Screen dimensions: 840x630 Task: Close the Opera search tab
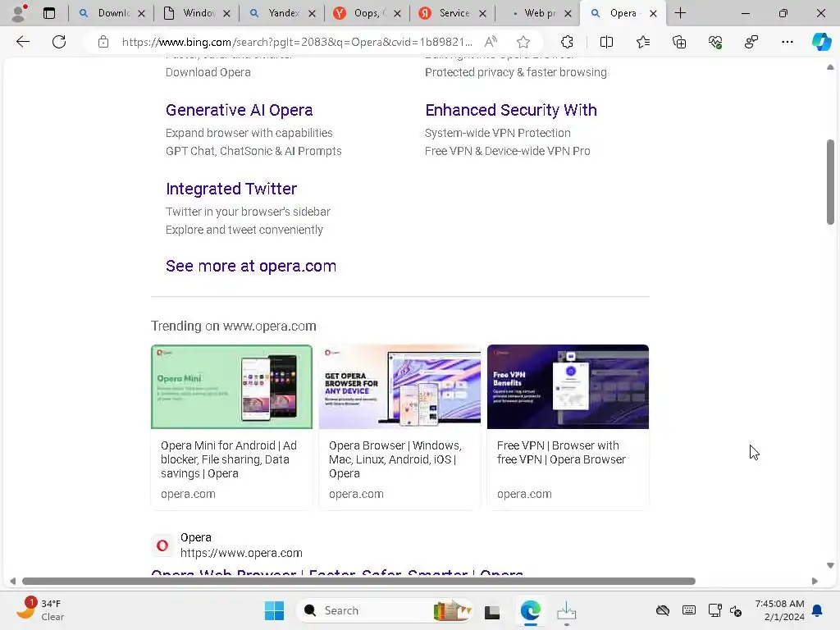pyautogui.click(x=653, y=13)
